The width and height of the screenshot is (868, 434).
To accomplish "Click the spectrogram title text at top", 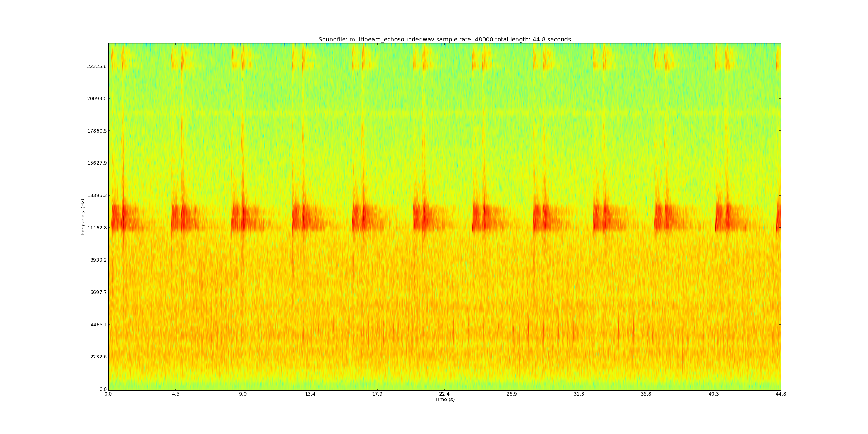I will point(444,39).
